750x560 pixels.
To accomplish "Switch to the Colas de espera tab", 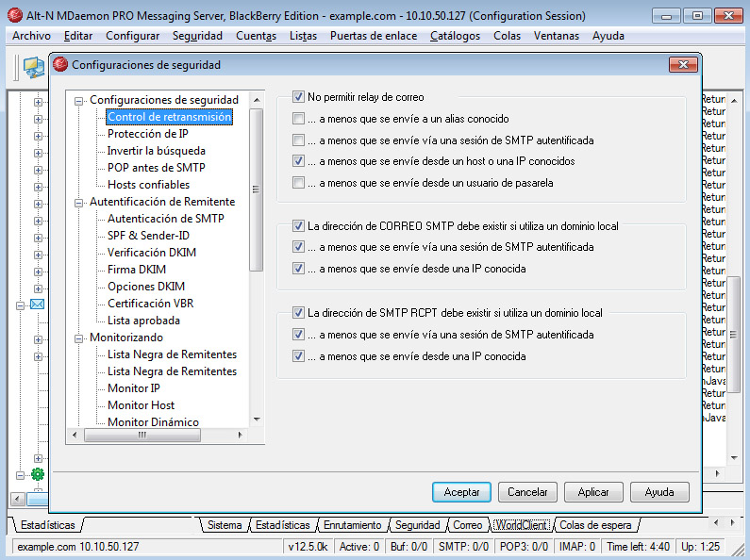I will click(x=595, y=524).
